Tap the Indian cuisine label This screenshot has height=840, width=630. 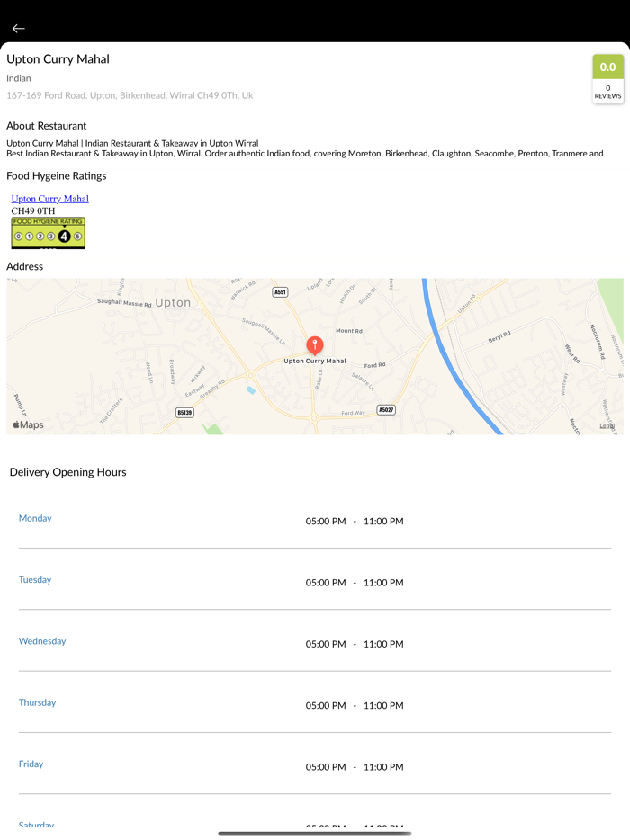[19, 78]
